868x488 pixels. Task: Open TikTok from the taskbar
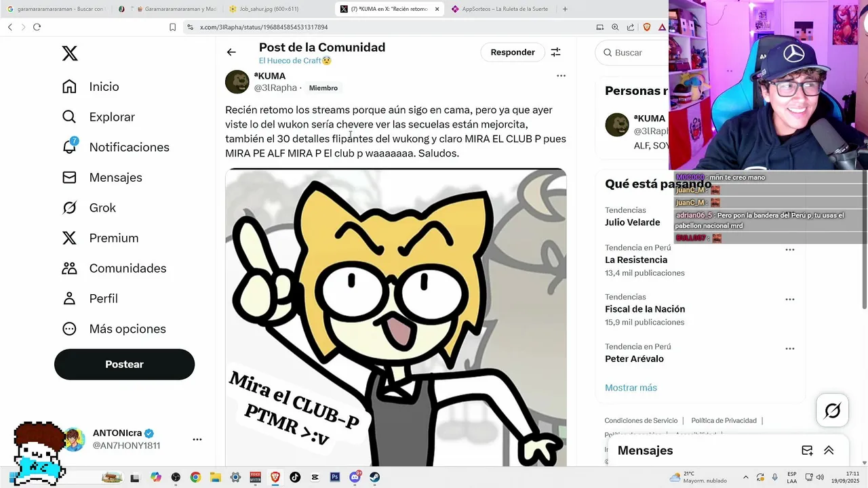point(295,478)
